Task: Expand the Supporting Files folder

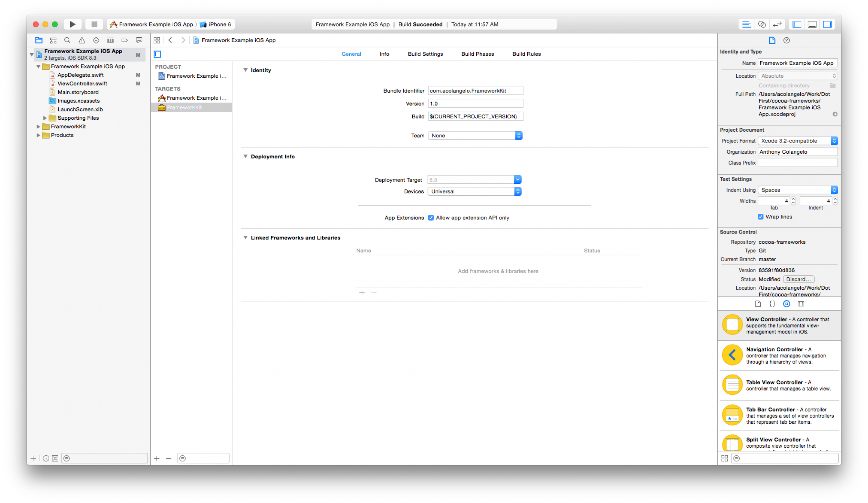Action: (x=45, y=118)
